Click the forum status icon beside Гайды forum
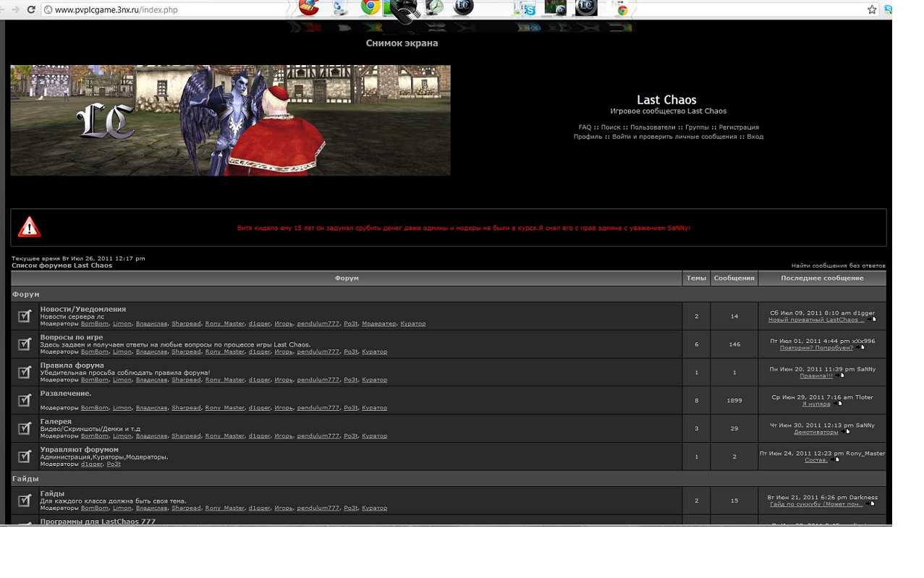The image size is (924, 578). click(25, 501)
